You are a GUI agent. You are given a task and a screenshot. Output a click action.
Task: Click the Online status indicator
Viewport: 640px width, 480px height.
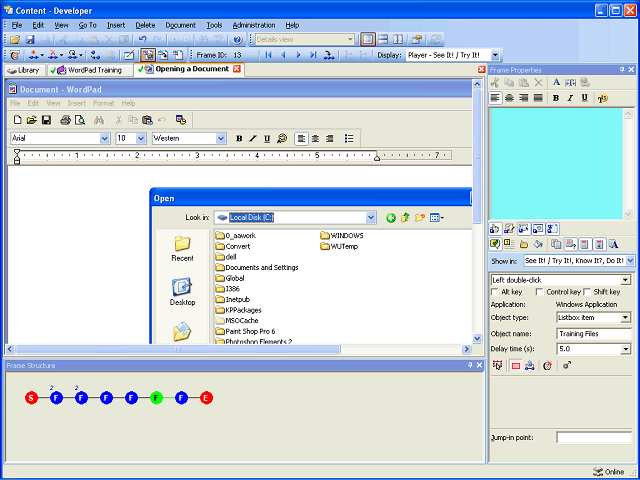609,472
